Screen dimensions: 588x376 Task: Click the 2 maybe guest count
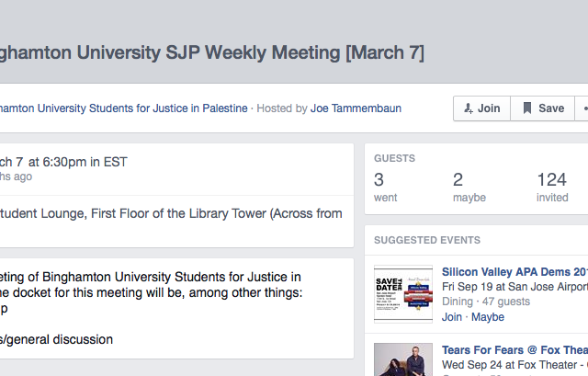(x=469, y=188)
